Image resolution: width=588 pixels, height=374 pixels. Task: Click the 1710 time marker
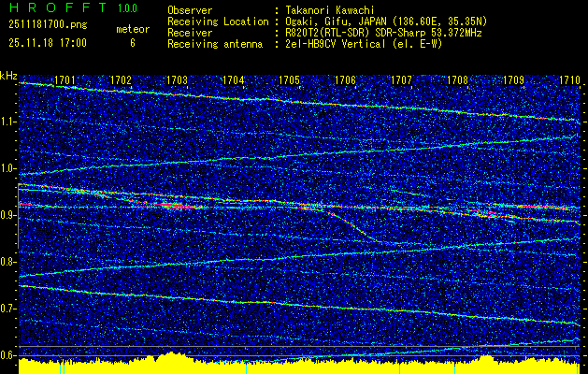tap(569, 79)
